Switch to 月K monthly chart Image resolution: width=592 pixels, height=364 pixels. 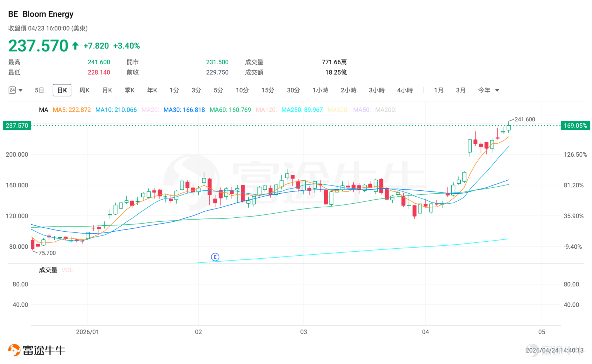point(107,90)
